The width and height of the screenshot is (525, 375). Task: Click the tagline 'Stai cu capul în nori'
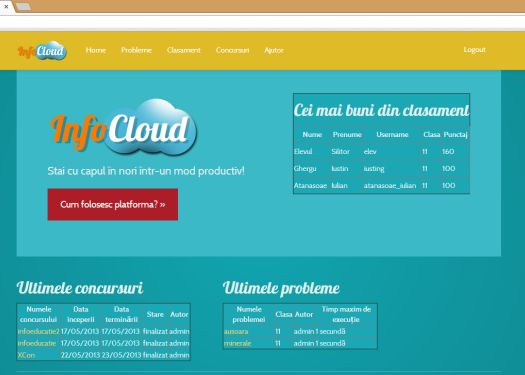(146, 171)
